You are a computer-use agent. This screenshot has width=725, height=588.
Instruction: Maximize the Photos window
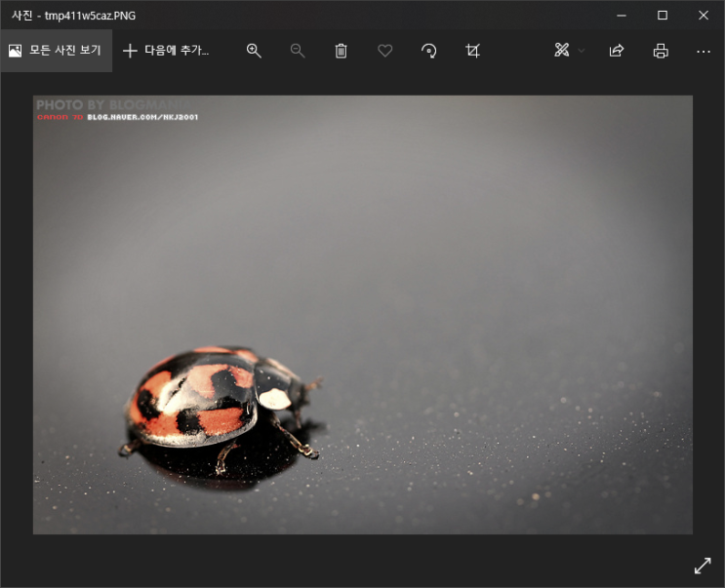point(663,16)
